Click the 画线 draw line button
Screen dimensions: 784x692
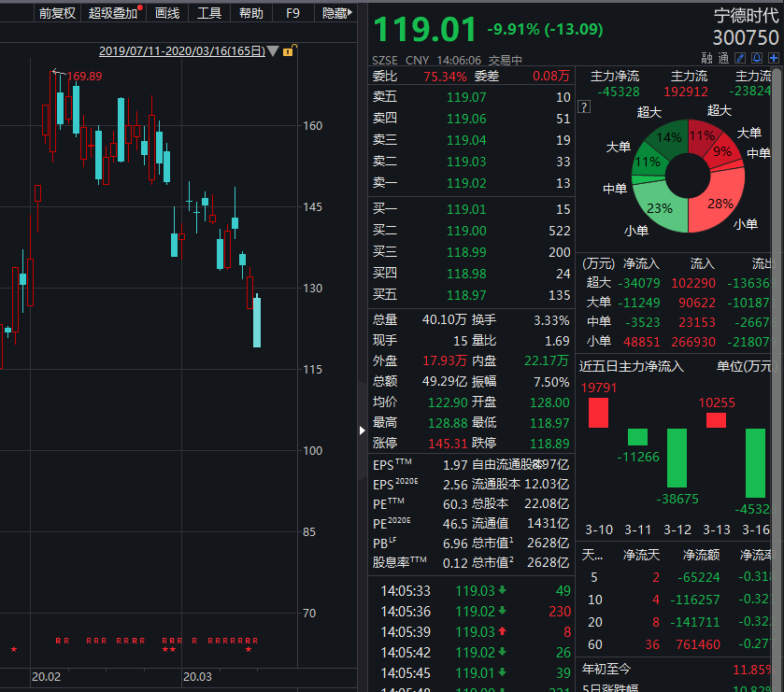(x=167, y=13)
